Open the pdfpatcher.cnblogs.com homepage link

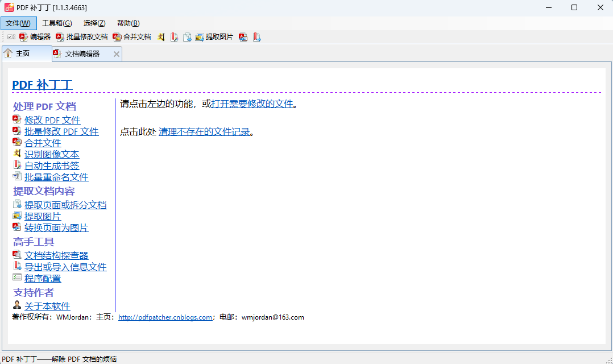tap(165, 317)
